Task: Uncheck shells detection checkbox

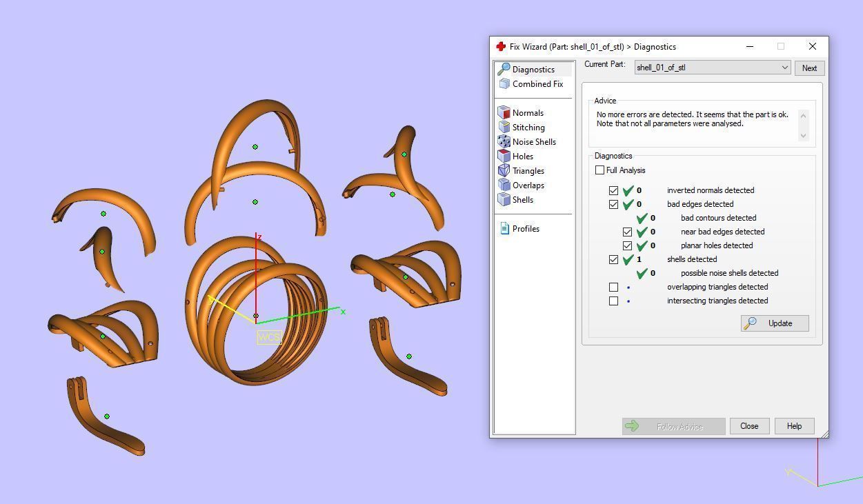Action: coord(613,259)
